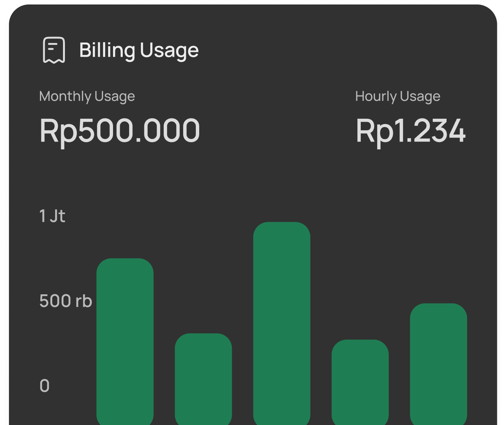
Task: Select the Billing Usage title
Action: 139,50
